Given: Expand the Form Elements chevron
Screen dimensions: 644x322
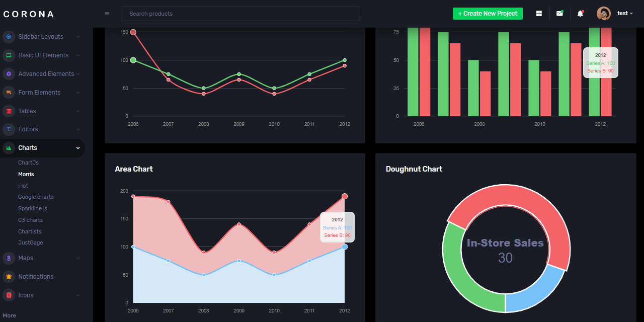Looking at the screenshot, I should [x=78, y=93].
